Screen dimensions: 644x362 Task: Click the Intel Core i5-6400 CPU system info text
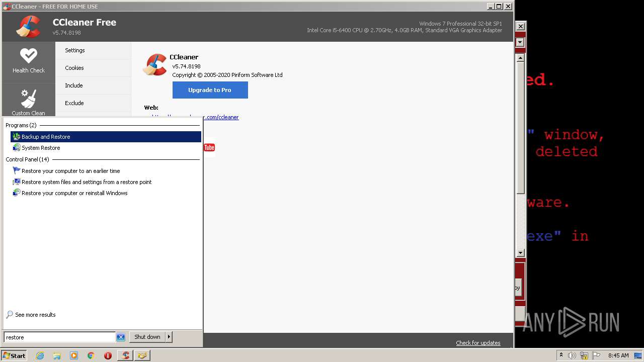(x=405, y=30)
